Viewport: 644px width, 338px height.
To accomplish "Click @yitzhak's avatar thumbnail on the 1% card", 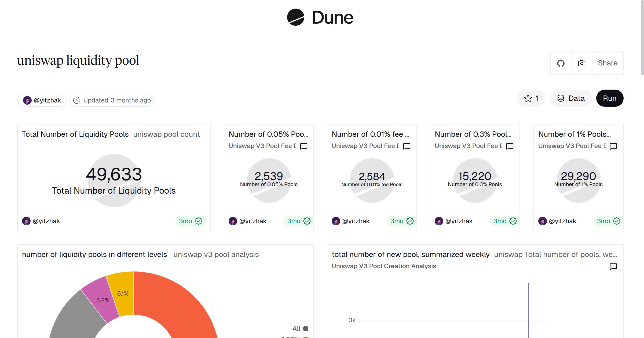I will 542,221.
